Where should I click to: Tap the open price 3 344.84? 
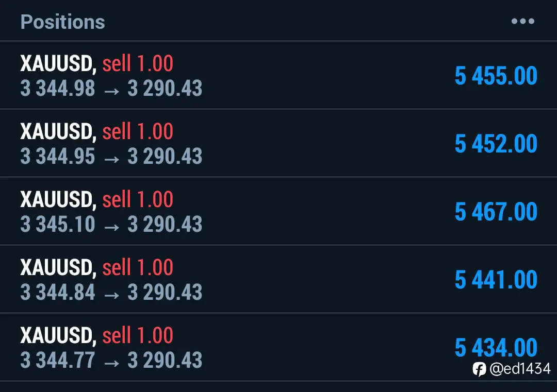[58, 292]
